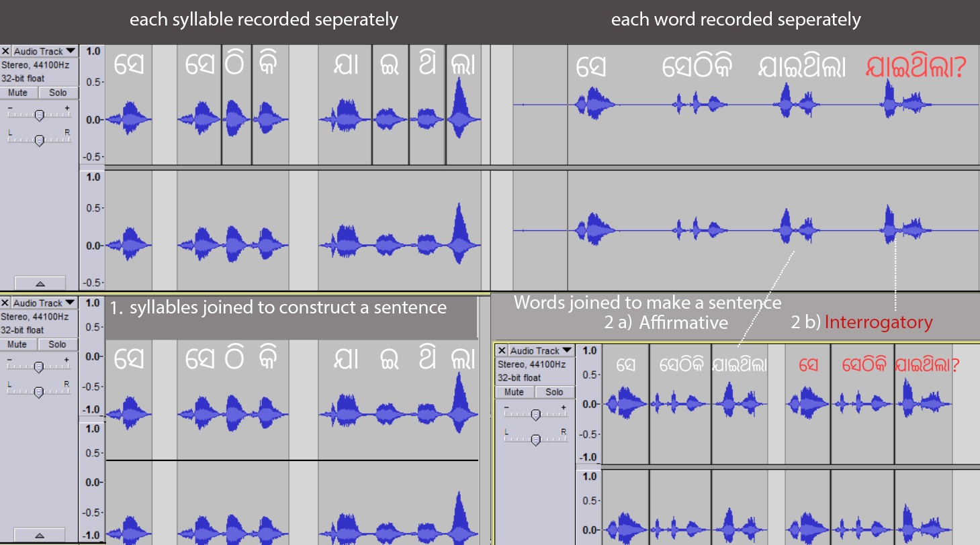Click the pan slider on the bottom-right track
The width and height of the screenshot is (980, 545).
click(535, 441)
